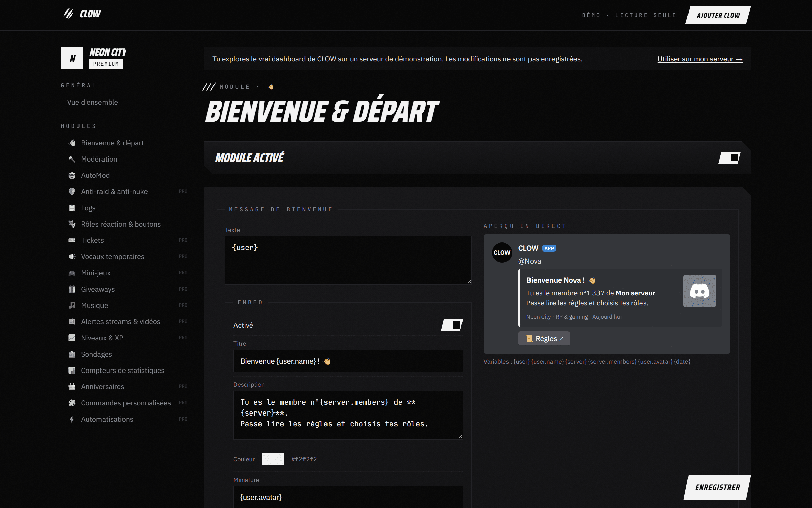
Task: Click the bar chart icon beside Compteurs de statistiques
Action: click(x=72, y=371)
